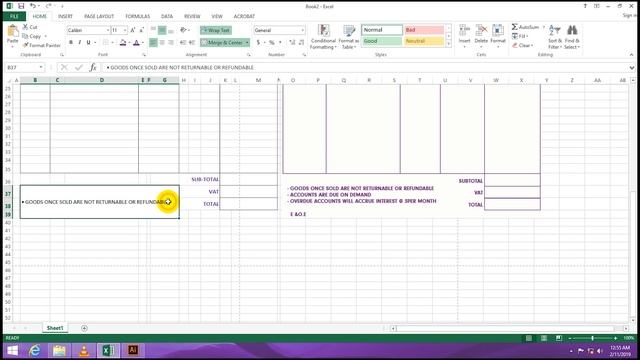Open the Name Box dropdown arrow
The height and width of the screenshot is (360, 640).
pyautogui.click(x=41, y=67)
